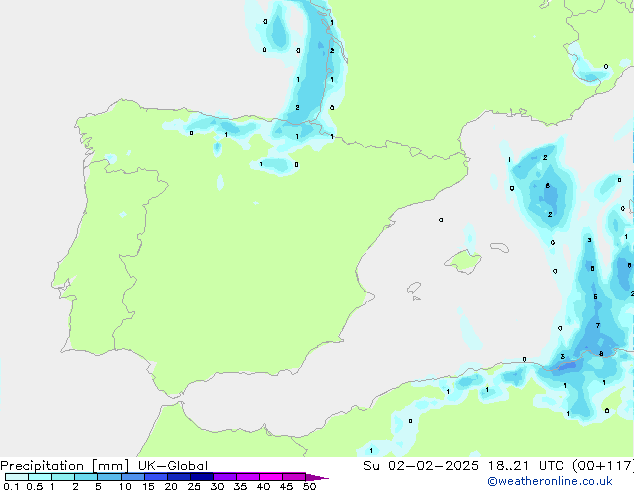Image resolution: width=634 pixels, height=490 pixels.
Task: Click the '35' legend scale label
Action: (240, 486)
